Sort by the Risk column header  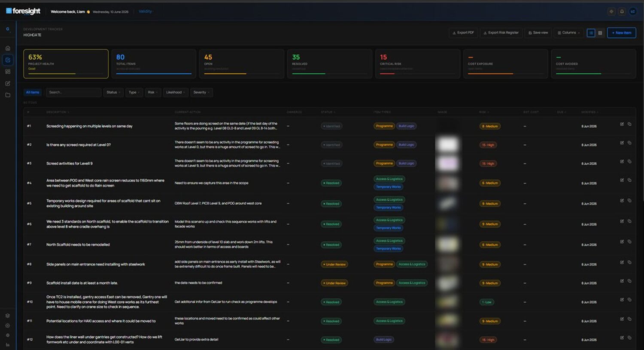click(483, 112)
